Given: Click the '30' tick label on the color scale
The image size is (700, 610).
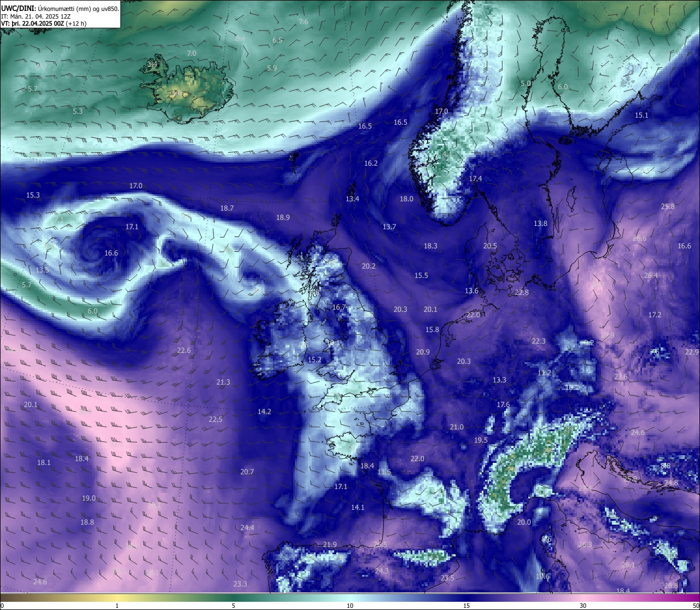Looking at the screenshot, I should coord(583,606).
